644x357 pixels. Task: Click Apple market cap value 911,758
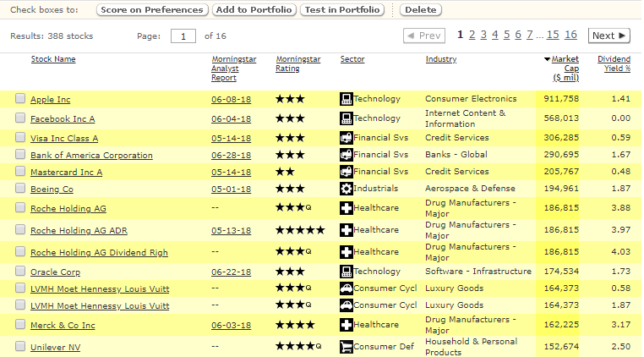pos(561,99)
